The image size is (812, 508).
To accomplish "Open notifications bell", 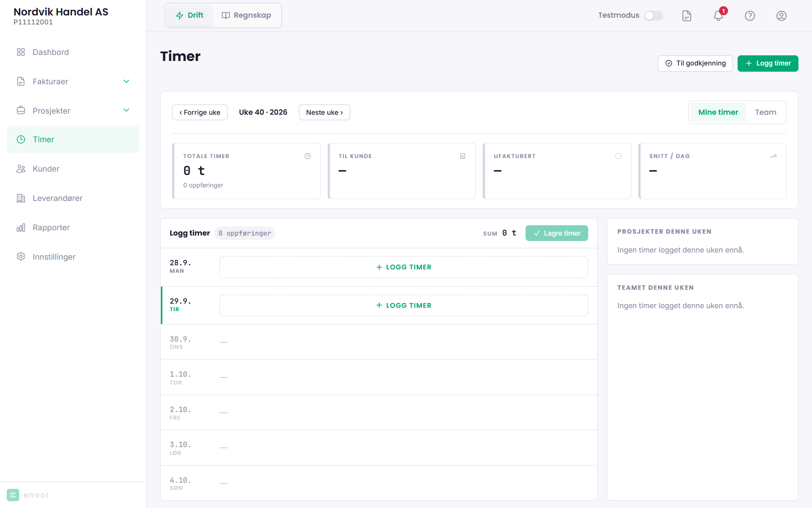I will click(718, 15).
